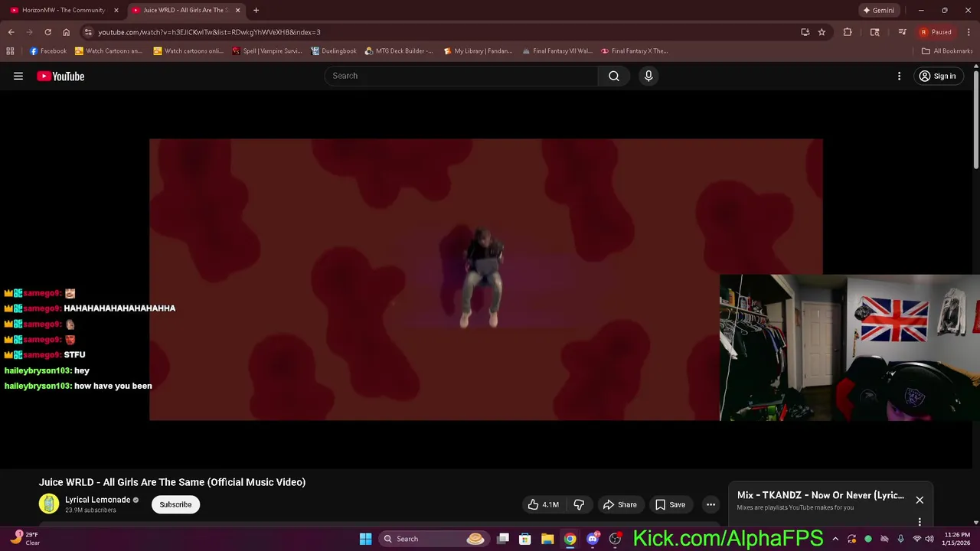The width and height of the screenshot is (980, 551).
Task: Open the Windows Start menu
Action: [365, 539]
